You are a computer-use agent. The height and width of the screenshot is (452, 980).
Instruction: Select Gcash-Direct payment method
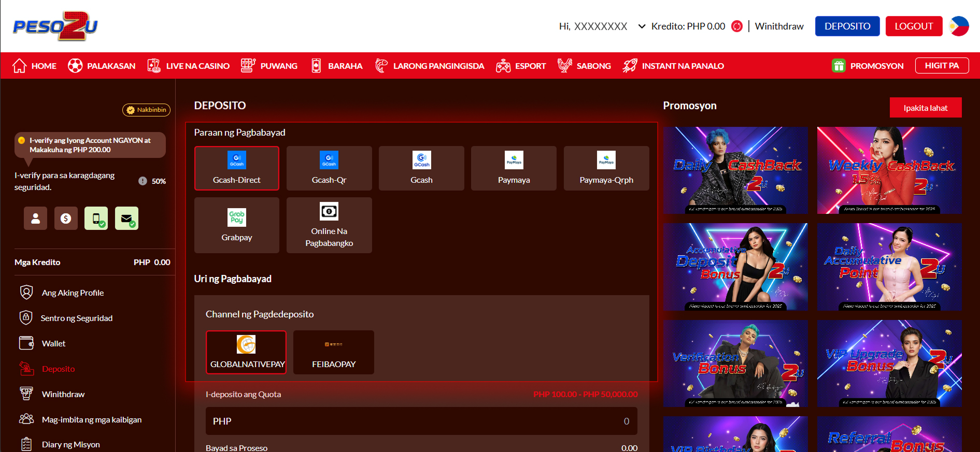237,168
